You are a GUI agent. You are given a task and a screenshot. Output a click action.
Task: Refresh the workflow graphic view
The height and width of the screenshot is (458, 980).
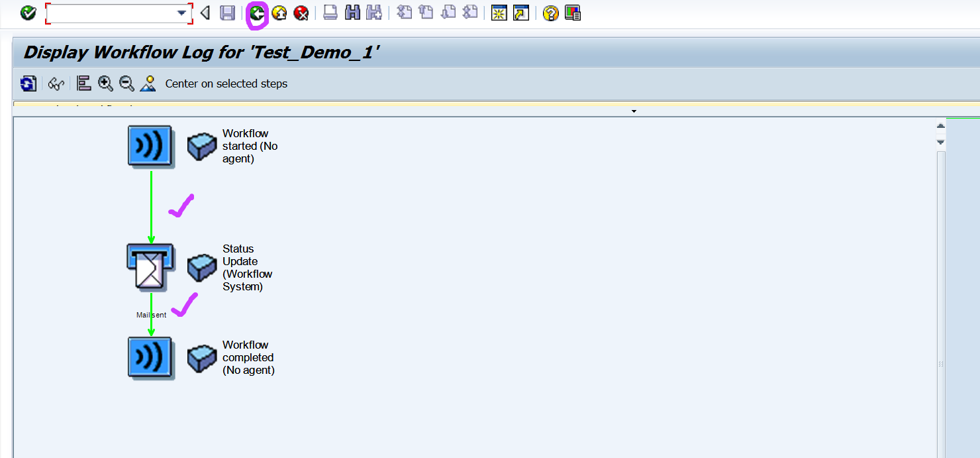coord(27,84)
